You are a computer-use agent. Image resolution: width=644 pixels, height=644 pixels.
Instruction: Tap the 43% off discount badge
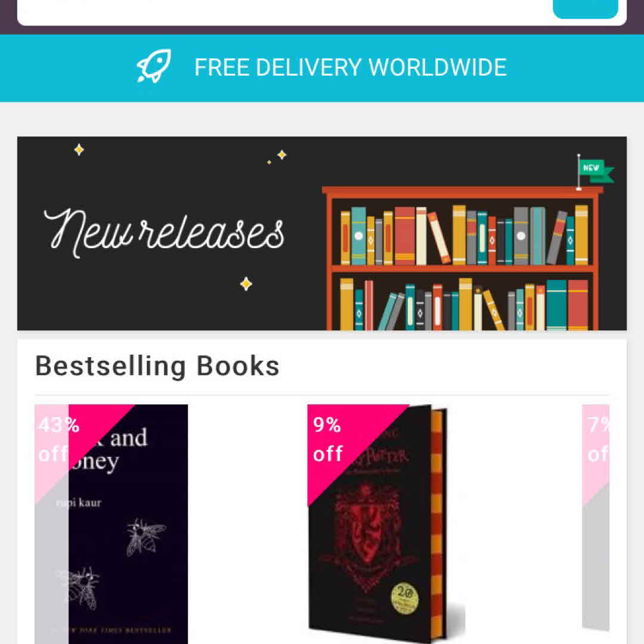(58, 439)
